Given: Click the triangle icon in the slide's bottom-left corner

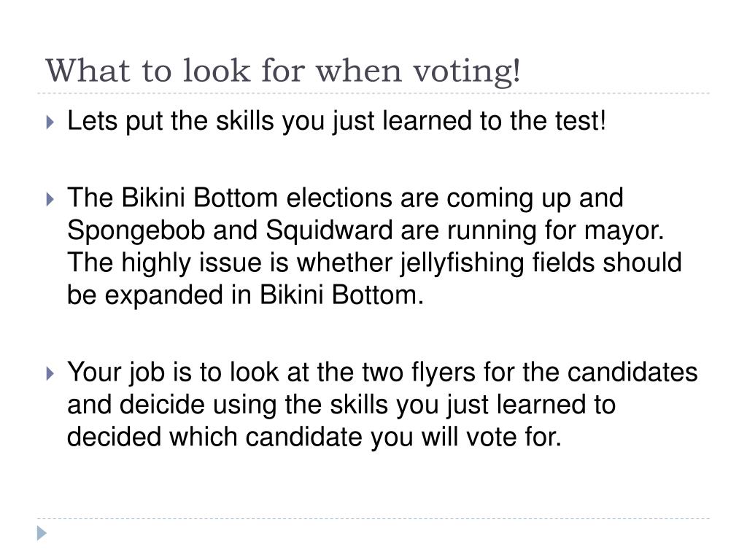Looking at the screenshot, I should coord(42,533).
